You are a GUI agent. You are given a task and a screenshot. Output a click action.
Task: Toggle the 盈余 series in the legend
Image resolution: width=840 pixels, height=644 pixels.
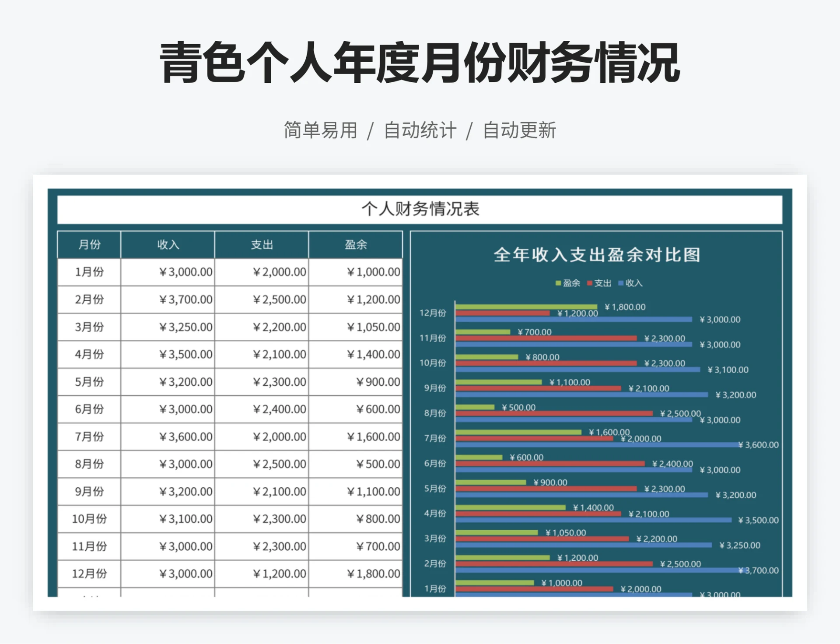point(566,283)
